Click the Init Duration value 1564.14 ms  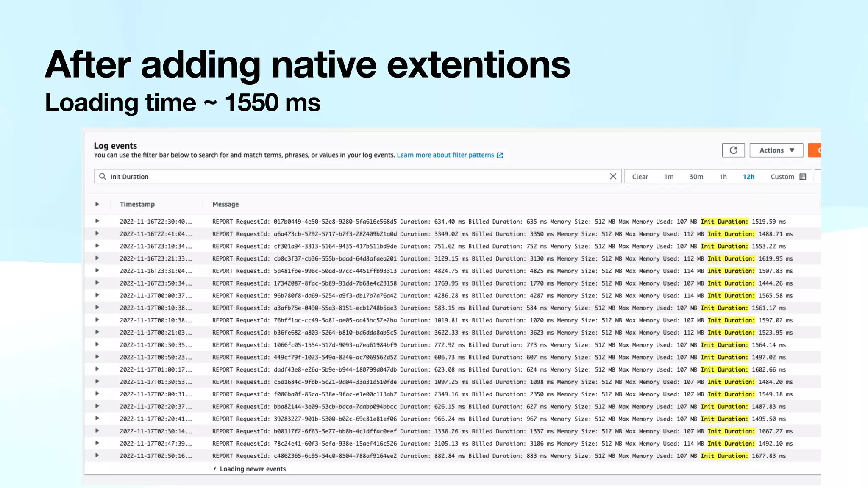(769, 345)
